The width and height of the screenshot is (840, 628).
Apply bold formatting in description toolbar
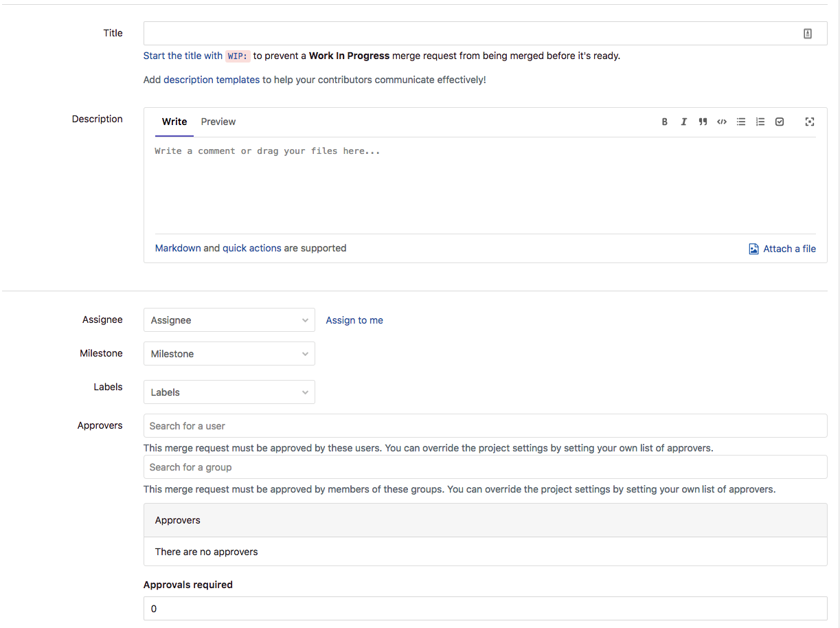(664, 122)
